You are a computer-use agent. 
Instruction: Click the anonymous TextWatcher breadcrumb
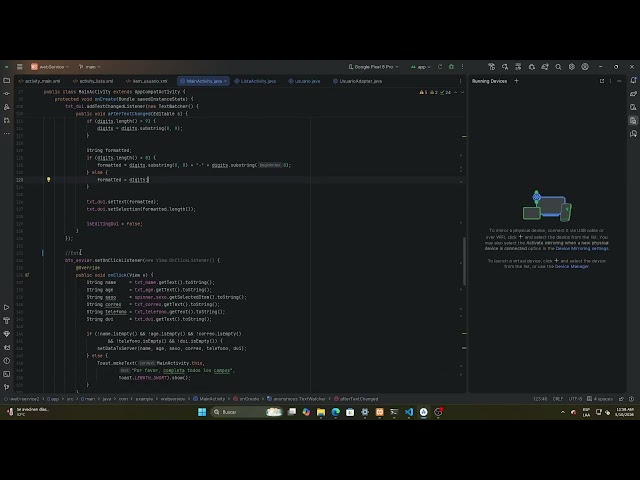tap(296, 399)
